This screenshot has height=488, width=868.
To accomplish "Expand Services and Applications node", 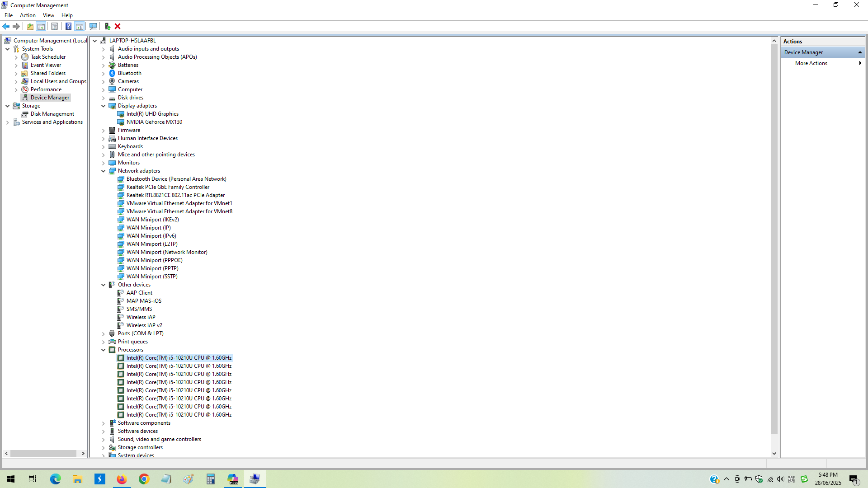I will pyautogui.click(x=8, y=122).
